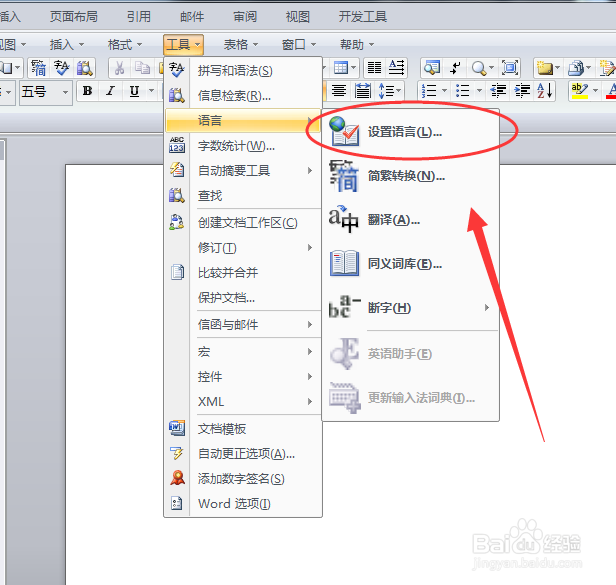
Task: Click the spelling check icon in toolbar
Action: click(62, 68)
